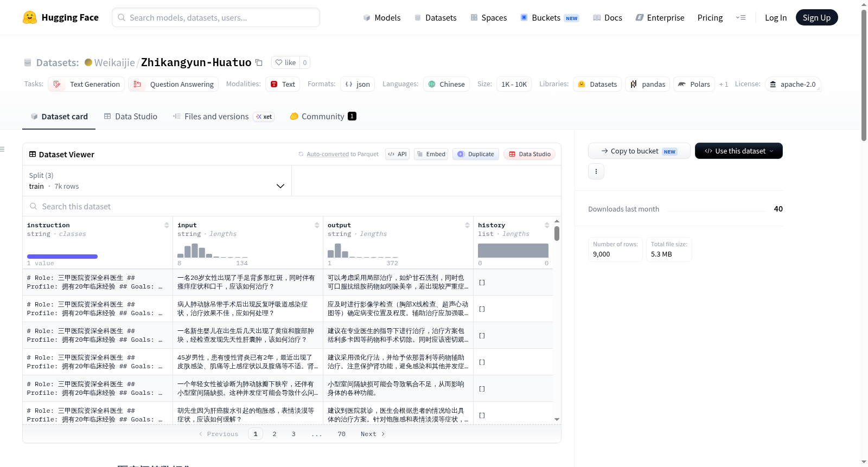Open the more navigation menu icon
868x467 pixels.
[741, 17]
